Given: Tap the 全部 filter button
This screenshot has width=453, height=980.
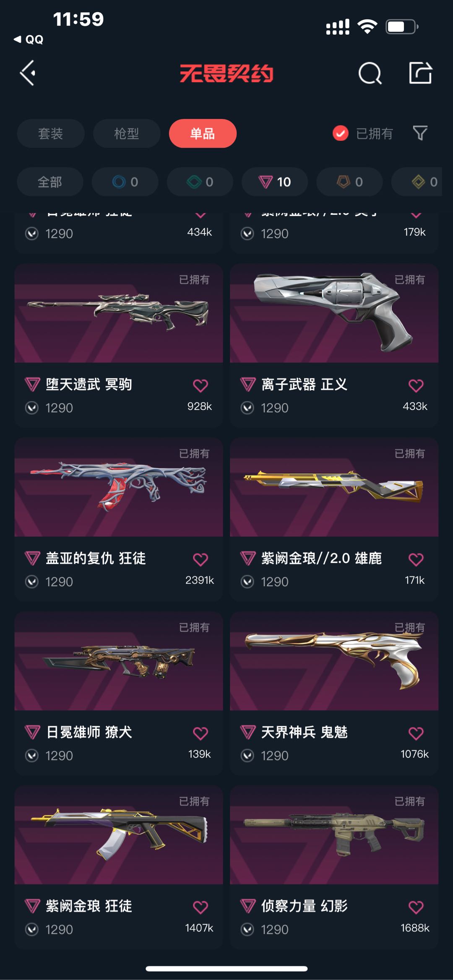Looking at the screenshot, I should (x=50, y=182).
